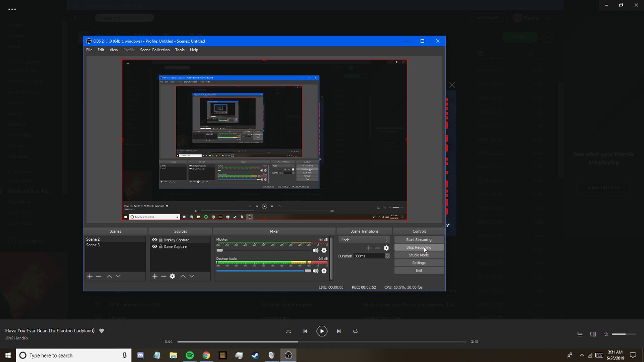
Task: Open the View menu in OBS
Action: [x=114, y=50]
